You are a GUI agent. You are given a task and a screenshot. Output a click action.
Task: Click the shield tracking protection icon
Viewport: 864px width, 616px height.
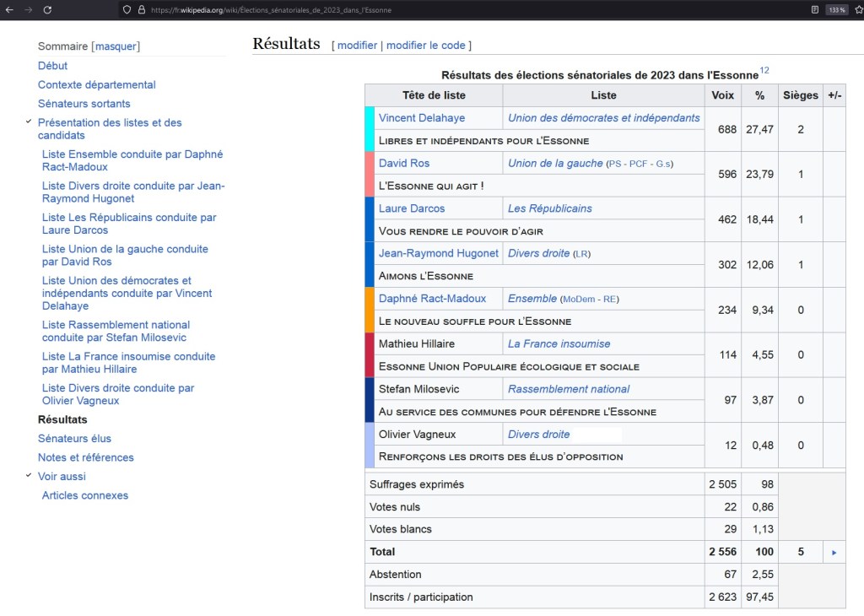[127, 9]
